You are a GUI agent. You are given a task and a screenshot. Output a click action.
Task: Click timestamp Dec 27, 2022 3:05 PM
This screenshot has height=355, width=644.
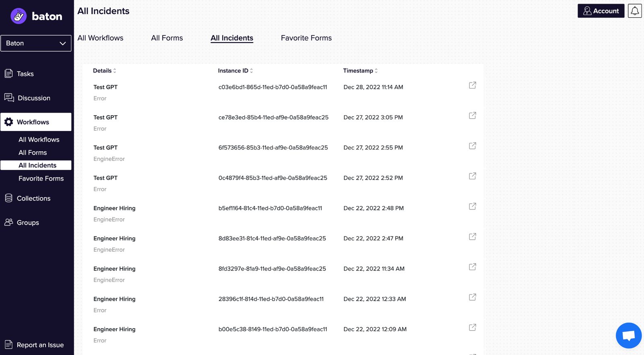[x=373, y=117]
